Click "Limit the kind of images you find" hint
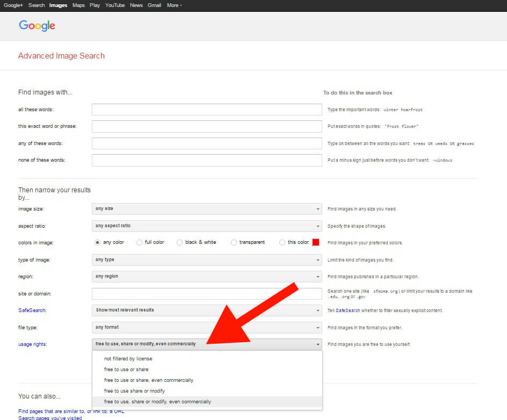Screen dimensions: 507x420 point(360,260)
